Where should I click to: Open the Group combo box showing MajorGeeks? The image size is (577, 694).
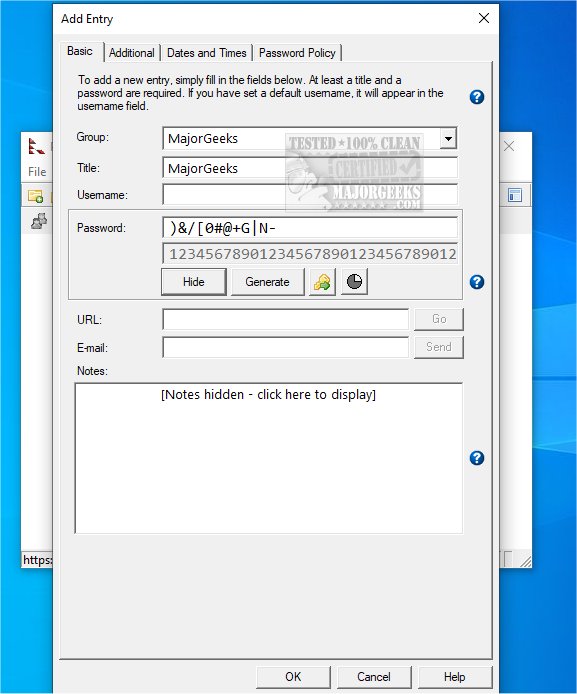(310, 139)
